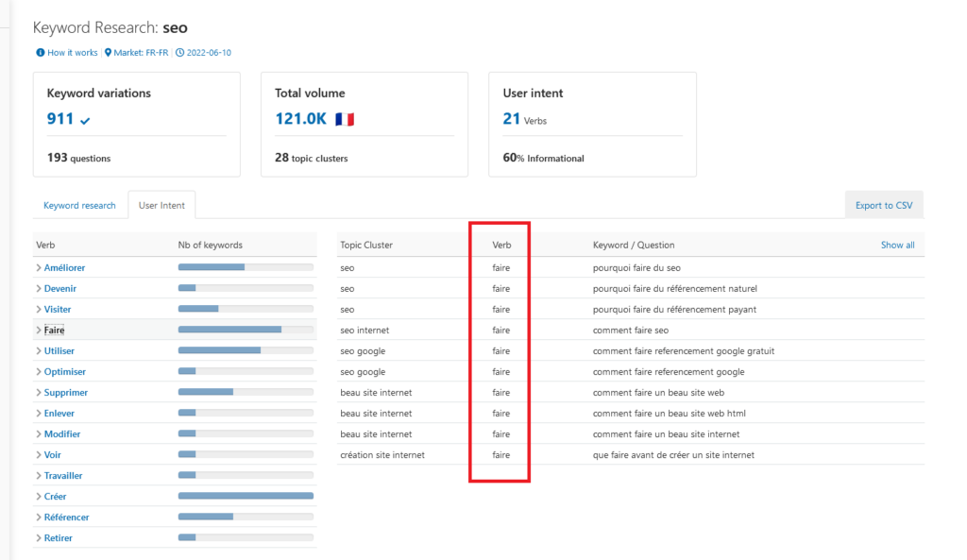Image resolution: width=967 pixels, height=560 pixels.
Task: Click the Créer keyword count bar
Action: tap(246, 496)
